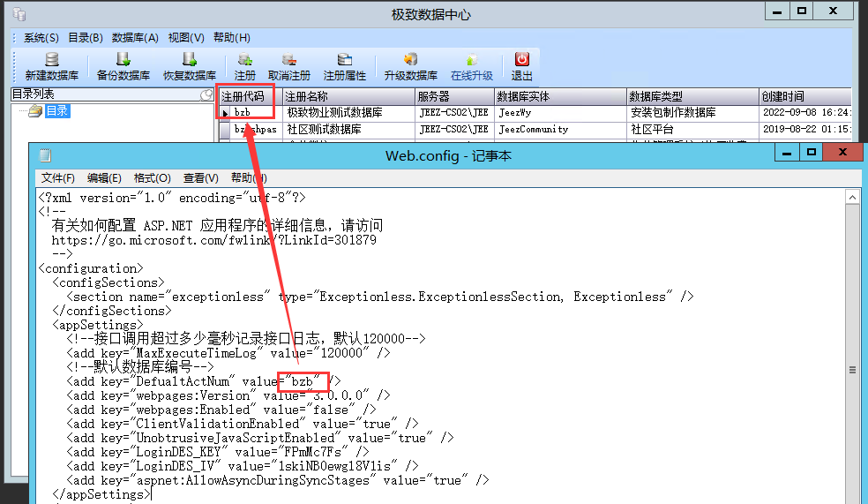The width and height of the screenshot is (868, 504).
Task: Sort by 数据库类型 column header
Action: point(692,96)
